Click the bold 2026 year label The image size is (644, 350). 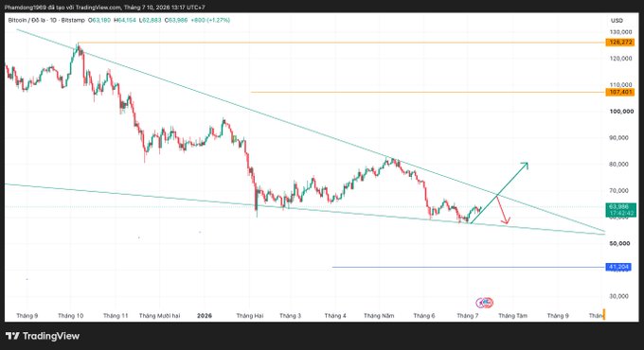(205, 316)
